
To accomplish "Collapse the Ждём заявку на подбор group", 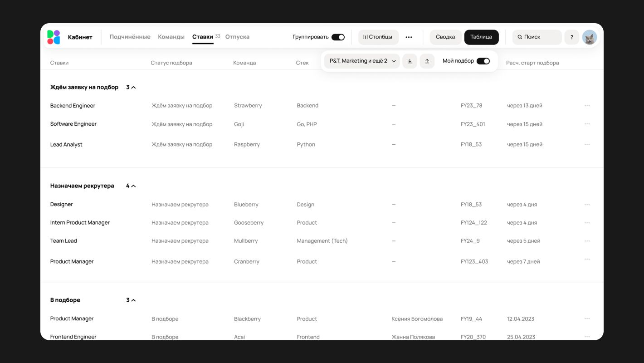I will [x=133, y=87].
